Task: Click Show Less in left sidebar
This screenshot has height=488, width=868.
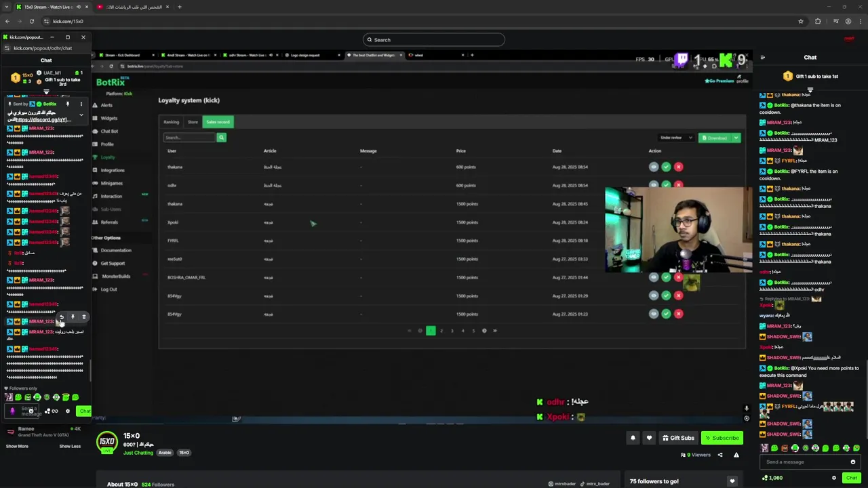Action: [x=70, y=446]
